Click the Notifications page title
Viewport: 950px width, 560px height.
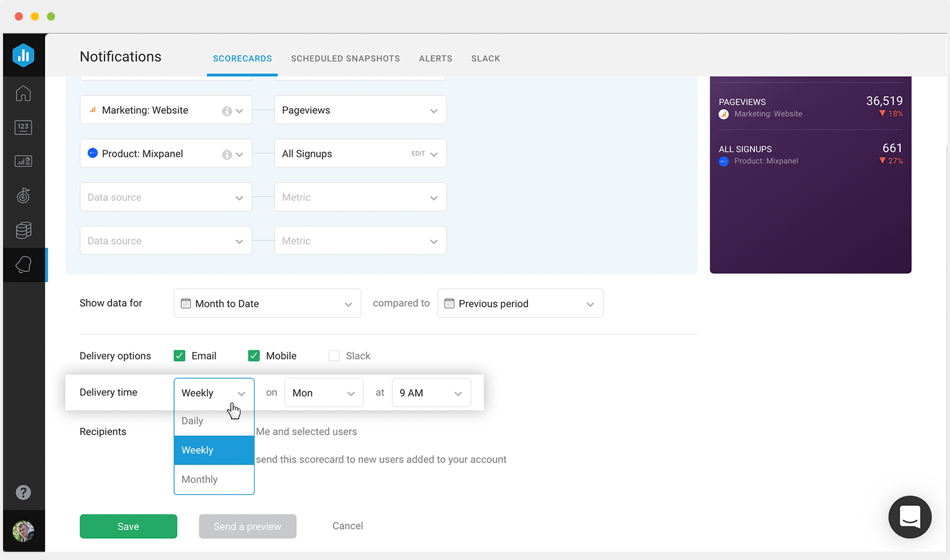[121, 57]
